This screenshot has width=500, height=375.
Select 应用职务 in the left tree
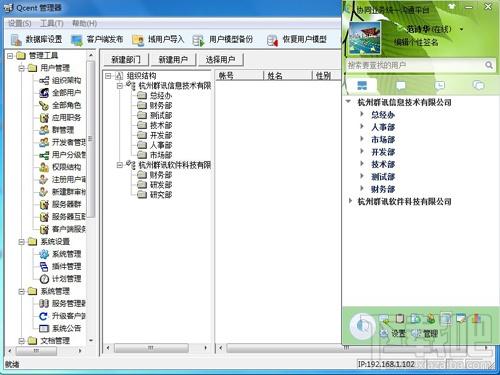pos(60,118)
